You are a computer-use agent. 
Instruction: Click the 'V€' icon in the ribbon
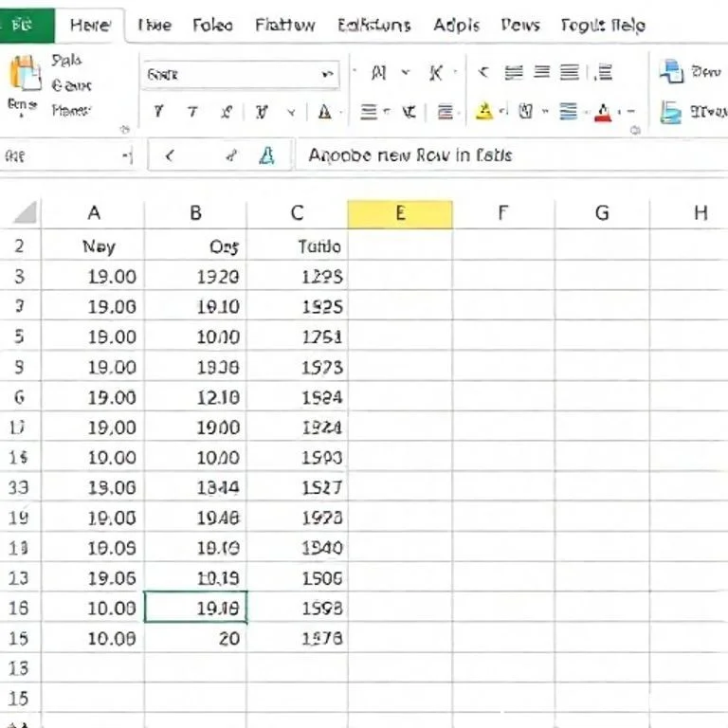409,112
